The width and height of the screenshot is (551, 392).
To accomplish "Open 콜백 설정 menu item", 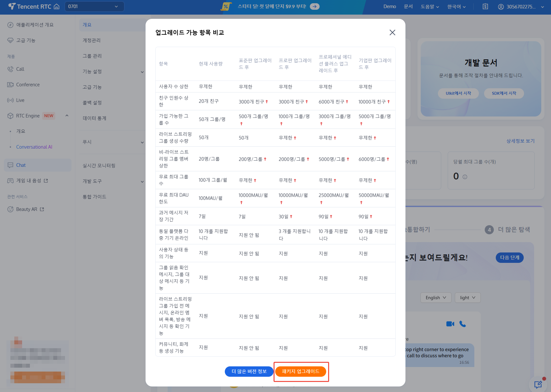I will click(x=92, y=103).
